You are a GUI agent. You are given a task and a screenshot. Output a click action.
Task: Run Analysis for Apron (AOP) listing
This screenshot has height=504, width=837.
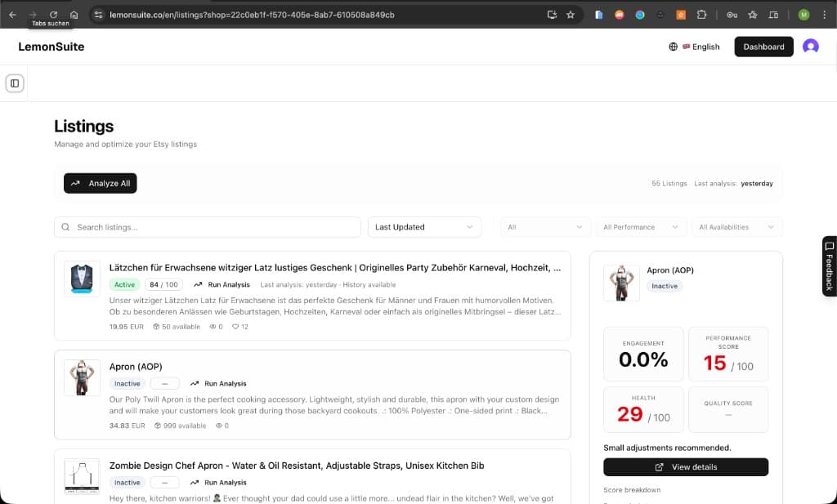click(x=218, y=383)
